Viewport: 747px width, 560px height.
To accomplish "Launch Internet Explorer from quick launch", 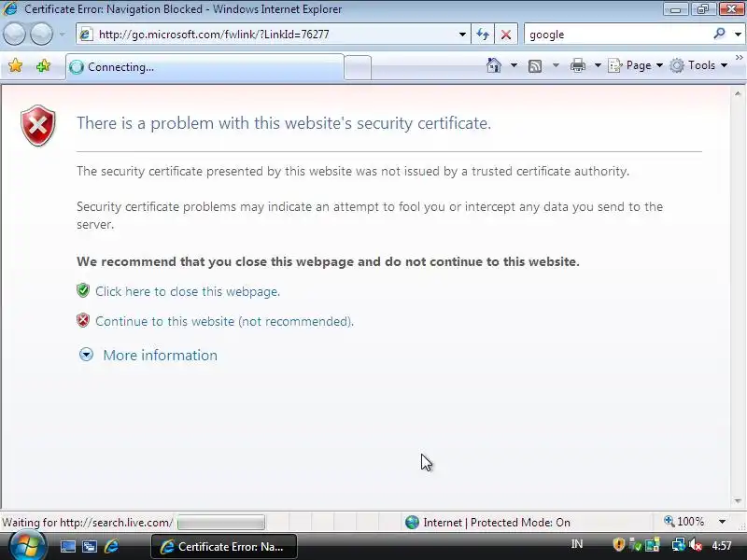I will pos(111,546).
